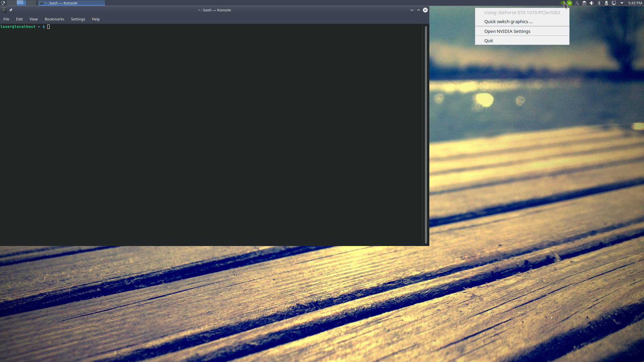Choose Quit in the NVIDIA tray menu
Image resolution: width=644 pixels, height=362 pixels.
coord(522,41)
